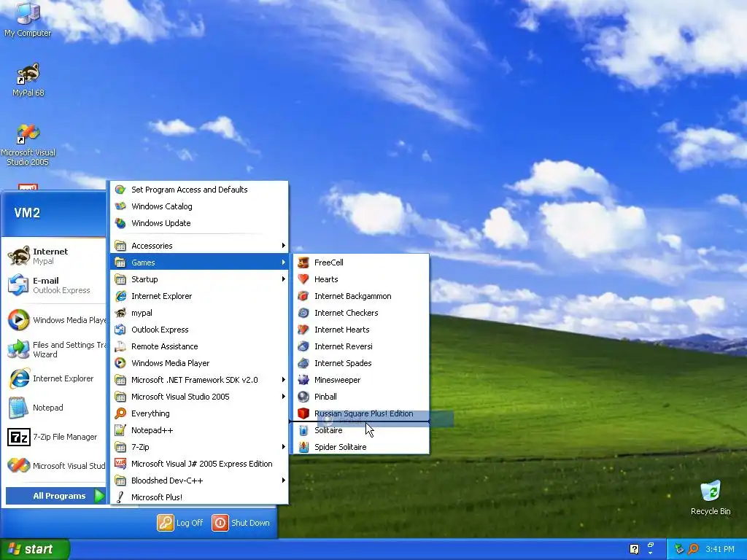Choose Remote Assistance menu entry
The width and height of the screenshot is (747, 560).
click(199, 346)
